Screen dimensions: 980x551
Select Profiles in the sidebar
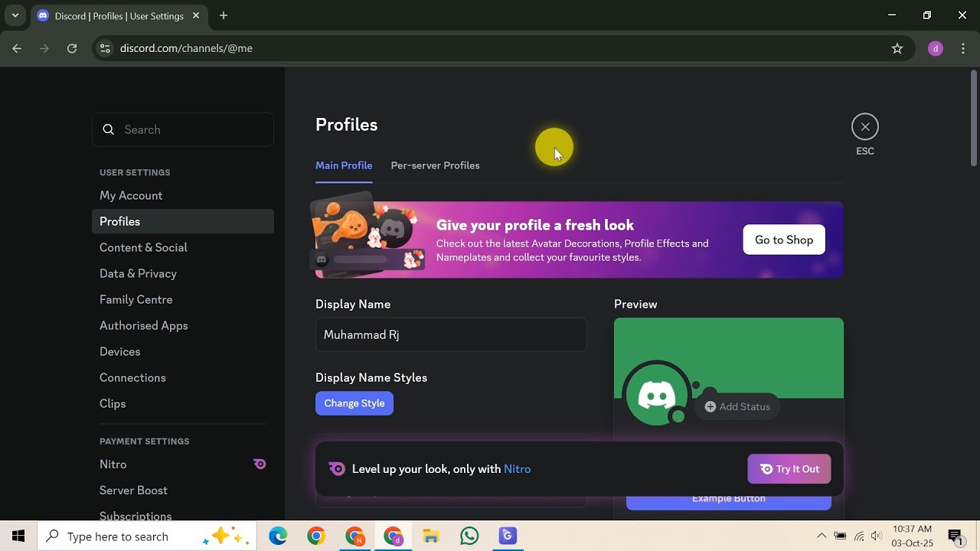(183, 221)
